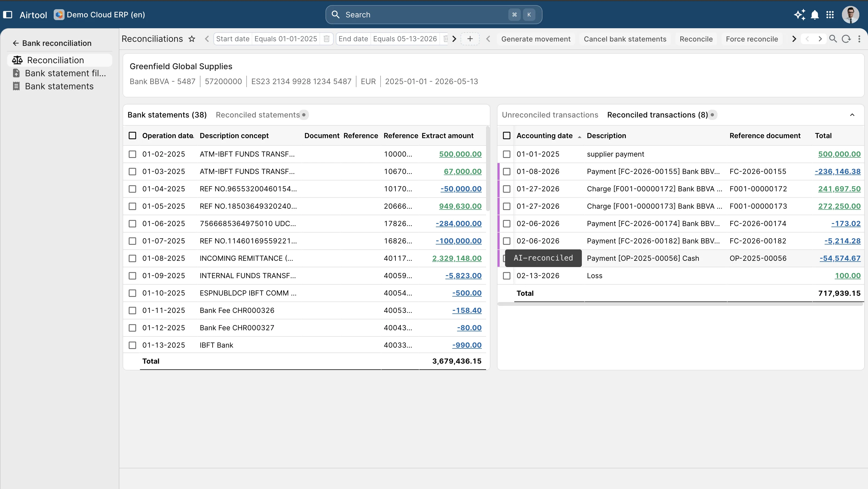868x489 pixels.
Task: Open the -284,000.00 extract amount link
Action: point(459,223)
